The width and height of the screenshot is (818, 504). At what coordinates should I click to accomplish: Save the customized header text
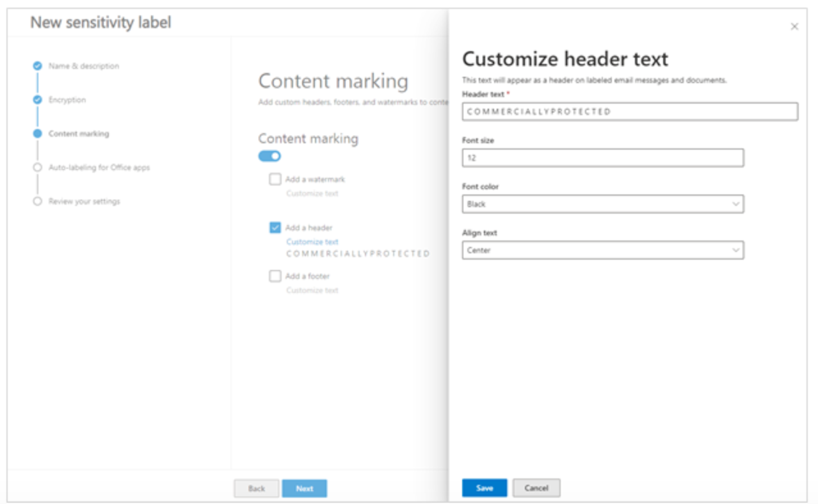pyautogui.click(x=484, y=487)
